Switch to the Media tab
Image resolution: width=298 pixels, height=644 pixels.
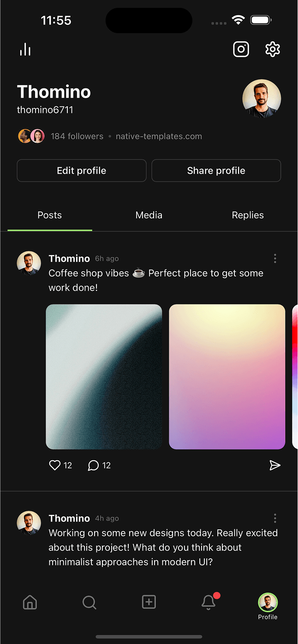149,215
